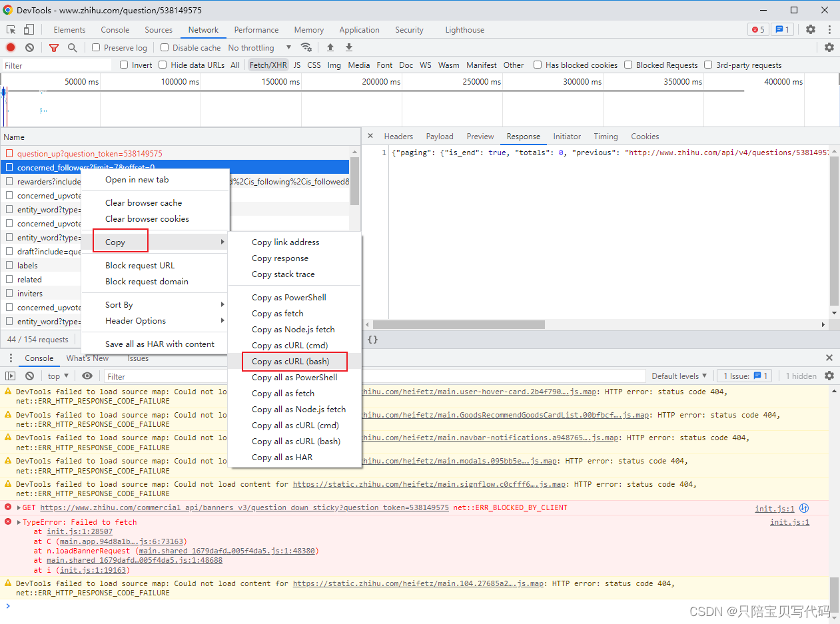This screenshot has height=624, width=840.
Task: Close the console drawer
Action: [x=829, y=358]
